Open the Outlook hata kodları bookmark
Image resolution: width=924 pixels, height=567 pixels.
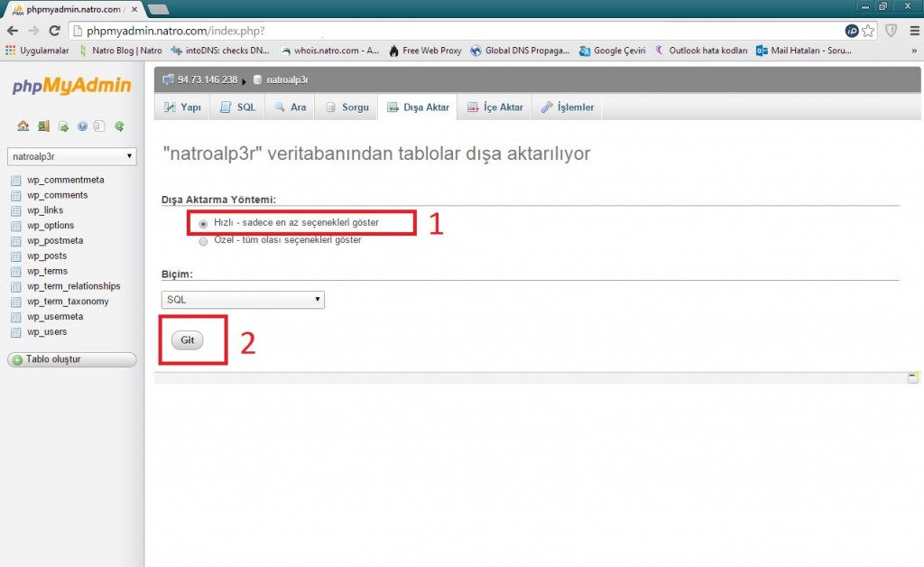(700, 51)
